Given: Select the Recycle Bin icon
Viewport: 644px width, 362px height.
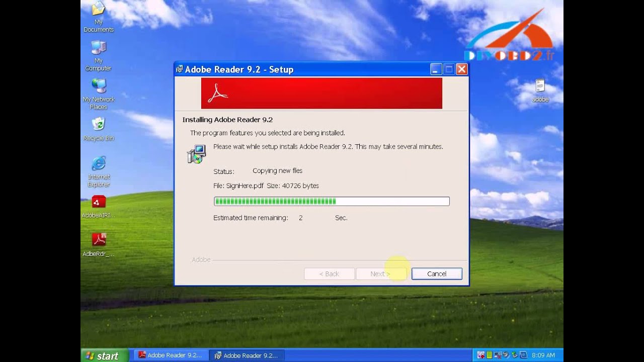Looking at the screenshot, I should (x=99, y=129).
